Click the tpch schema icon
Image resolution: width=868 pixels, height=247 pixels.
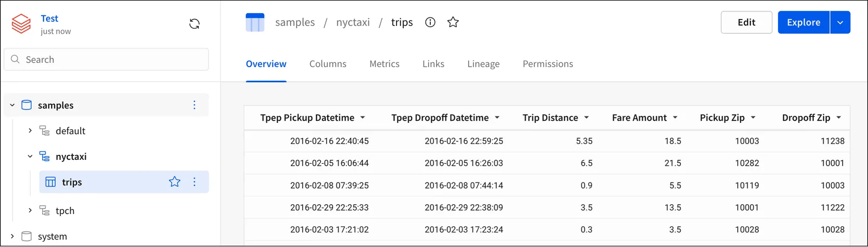44,210
